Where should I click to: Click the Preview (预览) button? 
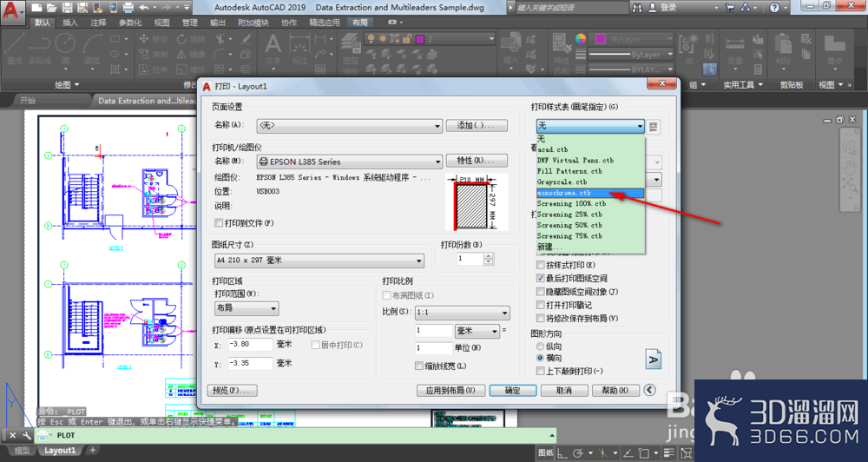(232, 391)
